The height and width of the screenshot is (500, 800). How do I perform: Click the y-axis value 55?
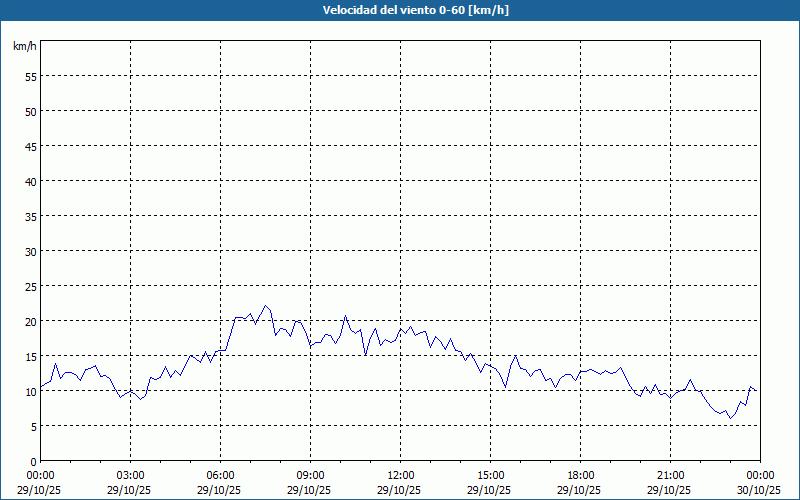tap(31, 76)
